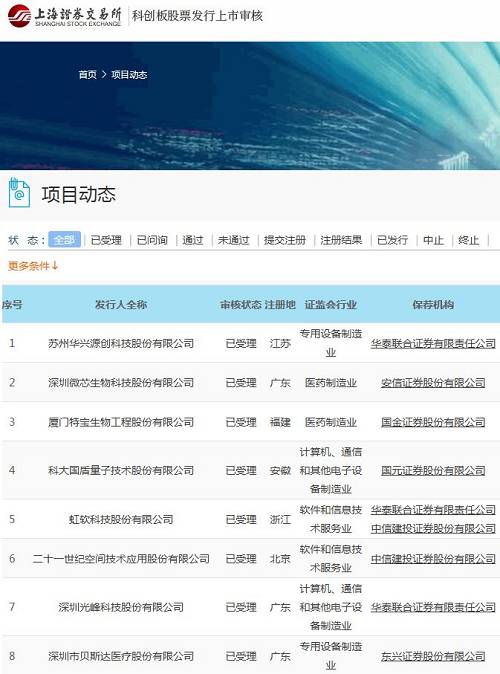Viewport: 500px width, 674px height.
Task: Click 浙江 registration location cell
Action: point(280,519)
